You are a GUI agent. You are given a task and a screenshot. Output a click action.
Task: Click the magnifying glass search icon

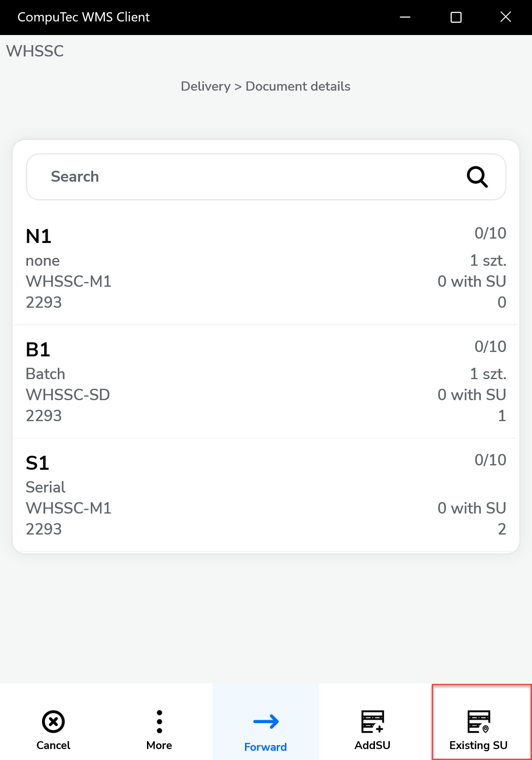pyautogui.click(x=477, y=177)
